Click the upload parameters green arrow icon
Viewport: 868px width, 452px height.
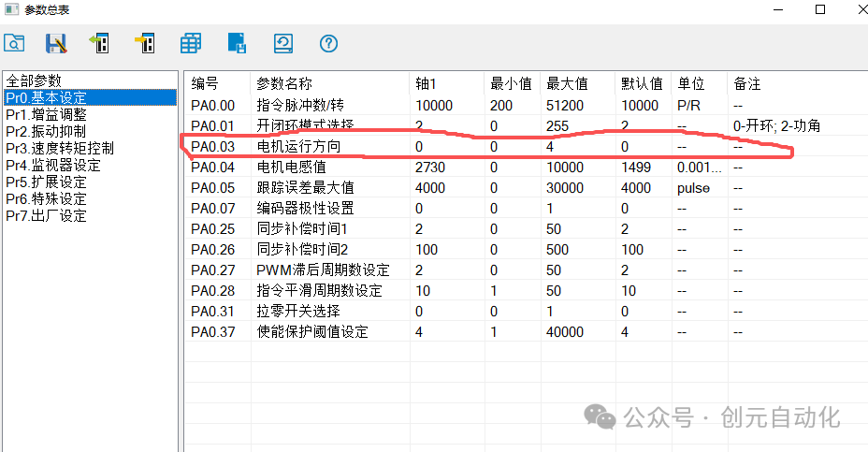click(x=99, y=43)
